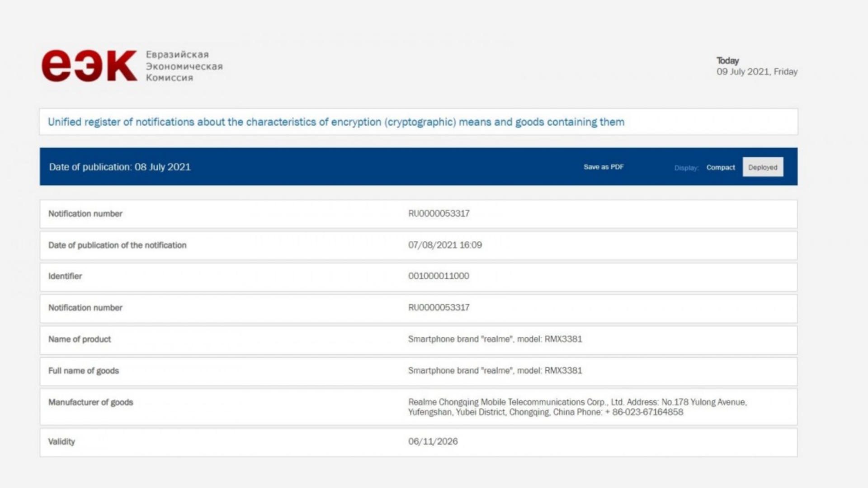Click the product name value with RMX3381
The width and height of the screenshot is (868, 488).
click(x=495, y=339)
